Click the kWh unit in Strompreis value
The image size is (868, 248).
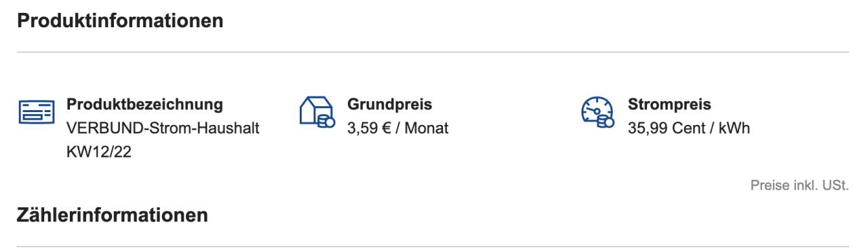[735, 127]
